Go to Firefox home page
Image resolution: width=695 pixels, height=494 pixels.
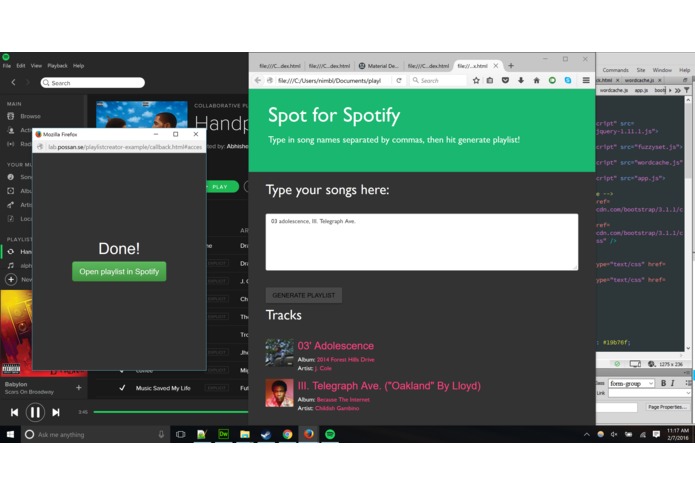coord(536,80)
